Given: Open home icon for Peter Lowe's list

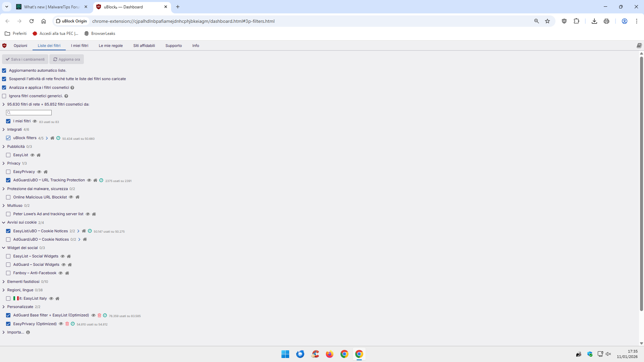Looking at the screenshot, I should pos(94,214).
